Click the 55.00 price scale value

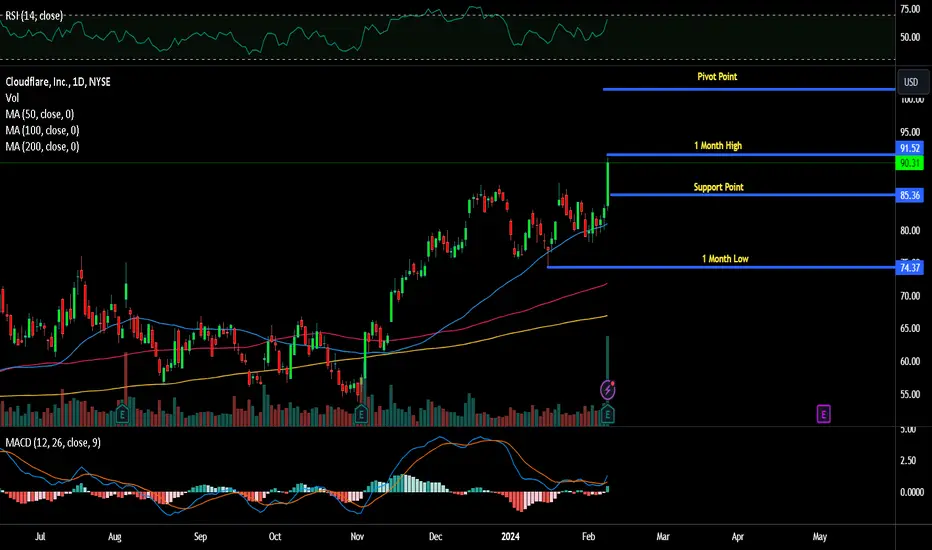pos(910,394)
